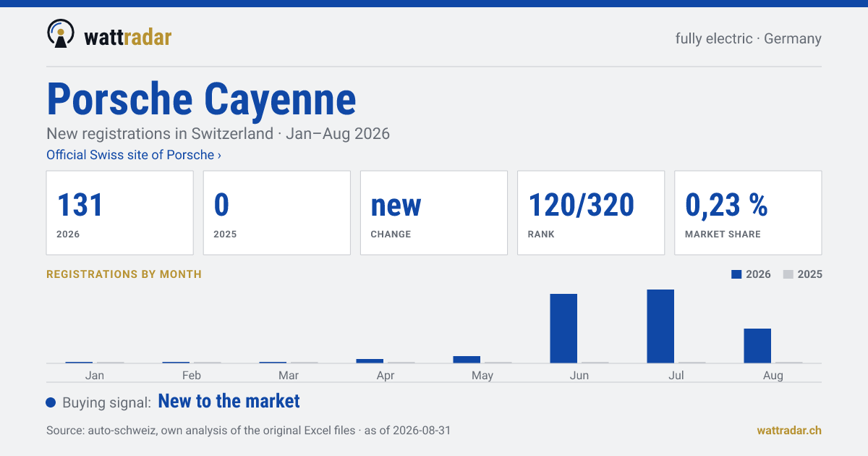This screenshot has width=868, height=456.
Task: Click the Aug axis label
Action: point(773,376)
